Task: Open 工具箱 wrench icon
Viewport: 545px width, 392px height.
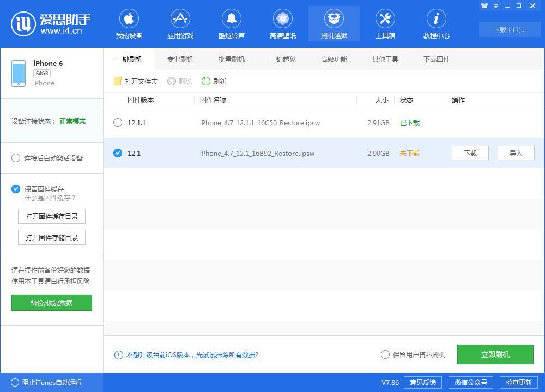Action: coord(385,19)
